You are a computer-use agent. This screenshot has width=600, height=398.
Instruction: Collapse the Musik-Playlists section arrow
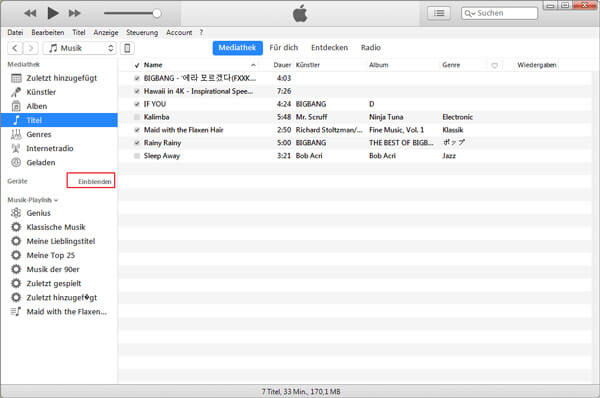click(x=56, y=200)
